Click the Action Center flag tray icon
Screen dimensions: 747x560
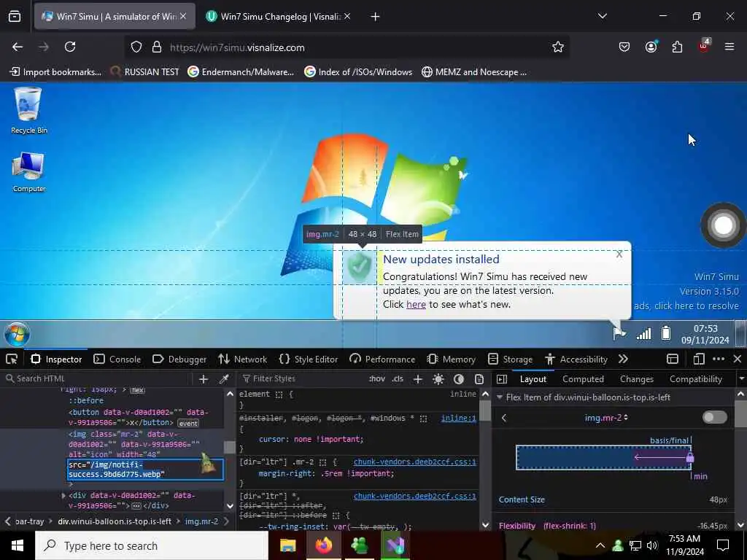click(x=619, y=332)
